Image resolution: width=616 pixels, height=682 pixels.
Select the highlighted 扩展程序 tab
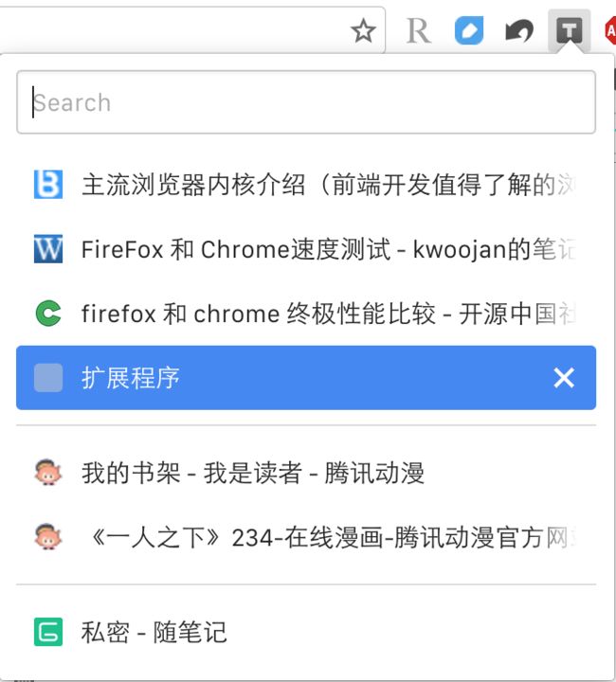coord(306,378)
